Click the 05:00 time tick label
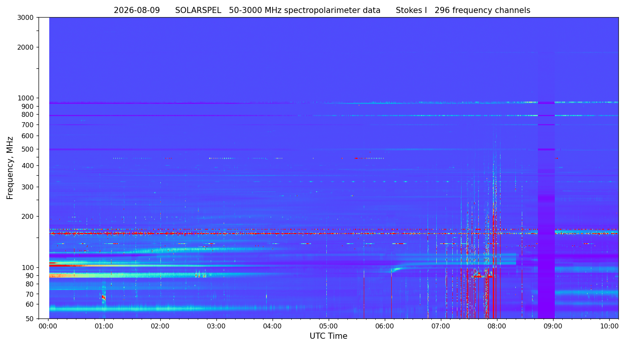 coord(329,327)
